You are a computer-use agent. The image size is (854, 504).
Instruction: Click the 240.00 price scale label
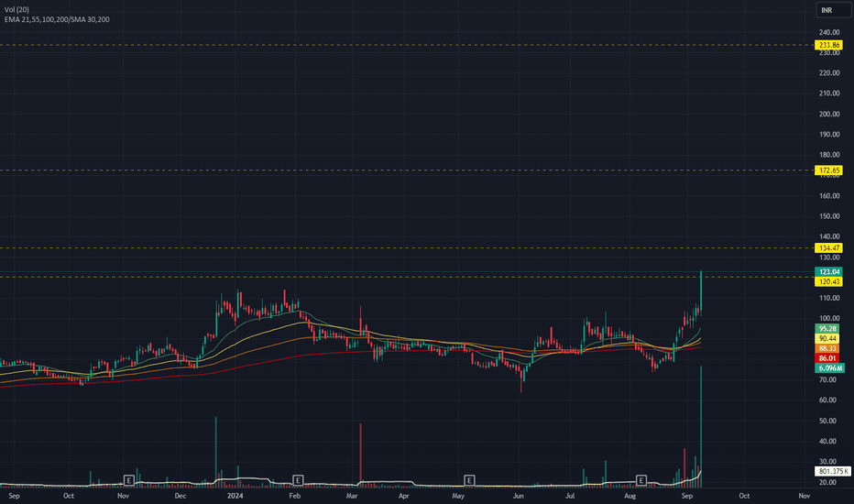pos(829,33)
